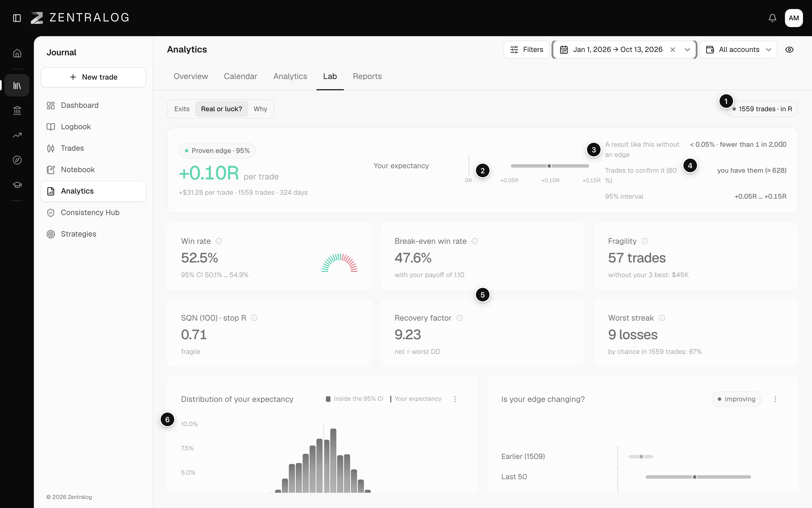Open the Filters button
Viewport: 812px width, 508px height.
click(x=526, y=50)
